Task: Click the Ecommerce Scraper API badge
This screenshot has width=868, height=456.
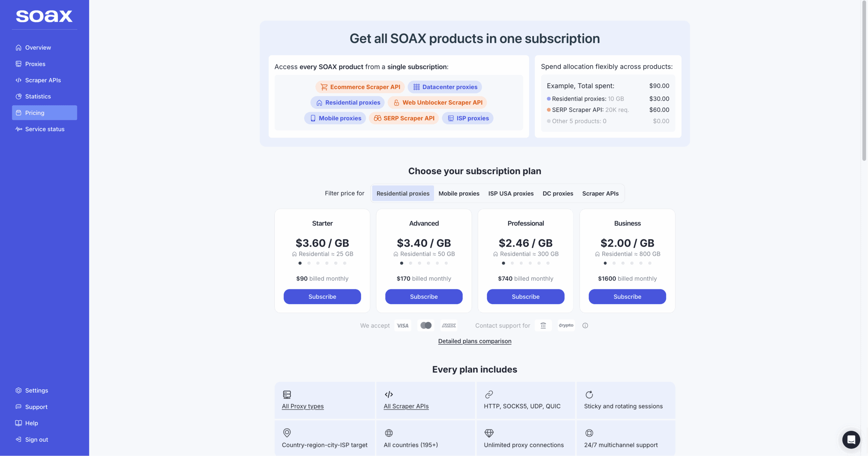Action: click(x=360, y=87)
